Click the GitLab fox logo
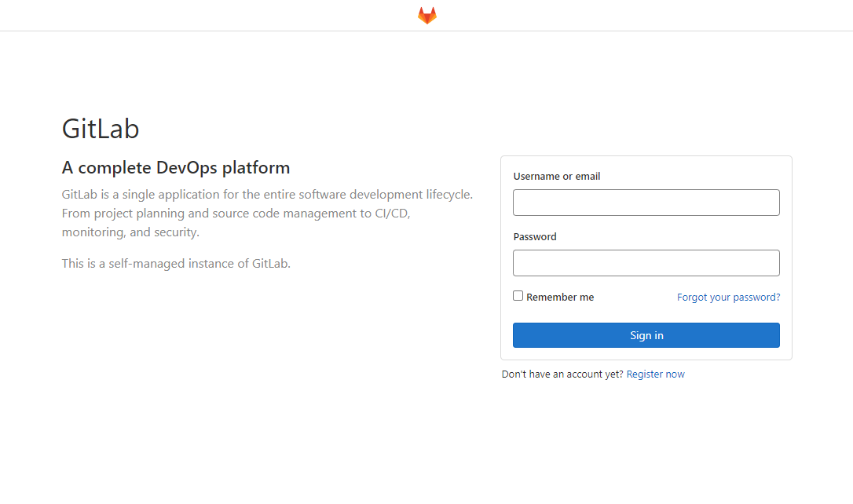The image size is (853, 504). 427,15
